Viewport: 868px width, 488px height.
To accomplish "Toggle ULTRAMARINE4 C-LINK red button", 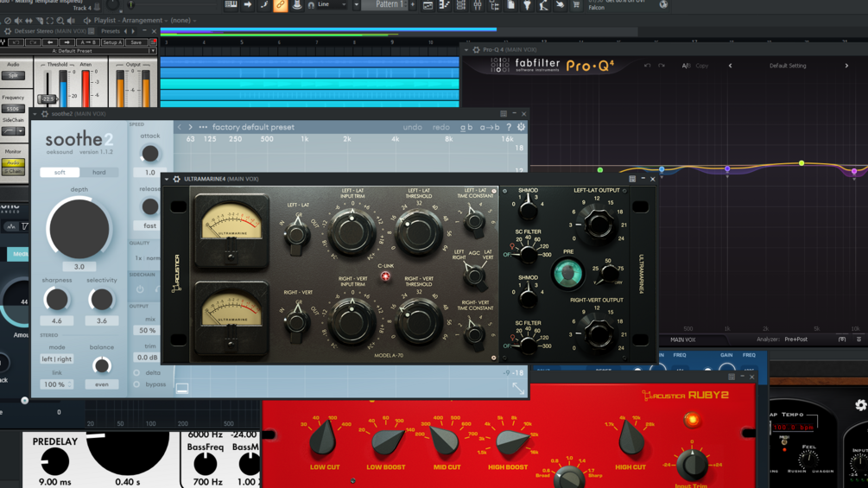I will (385, 276).
